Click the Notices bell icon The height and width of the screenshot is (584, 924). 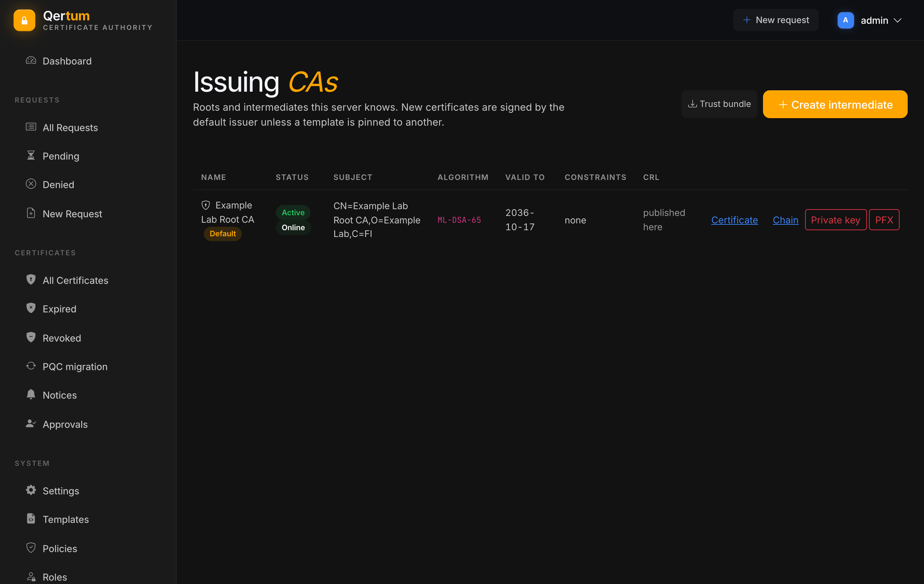31,395
